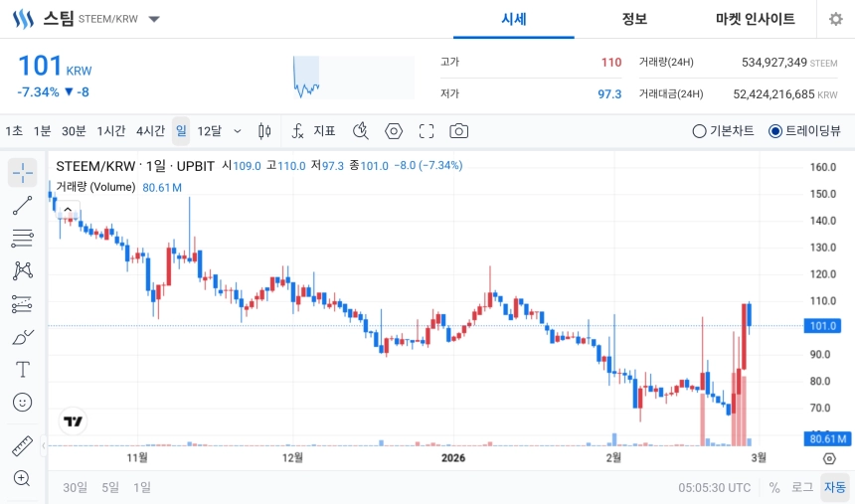855x504 pixels.
Task: Set the 1분 interval
Action: [42, 131]
